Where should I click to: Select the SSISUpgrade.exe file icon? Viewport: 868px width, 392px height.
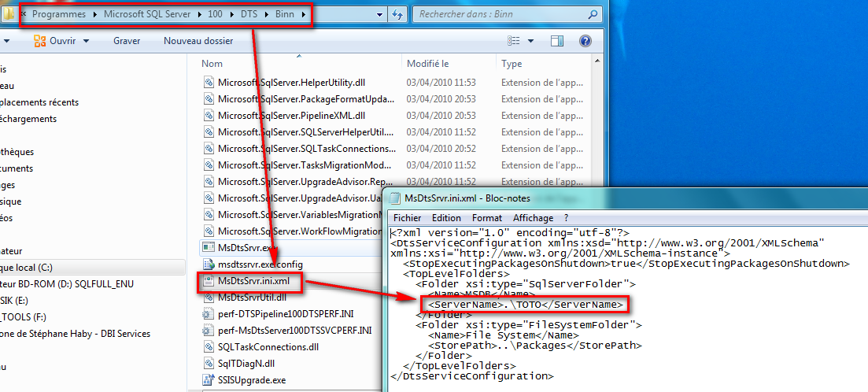click(209, 380)
